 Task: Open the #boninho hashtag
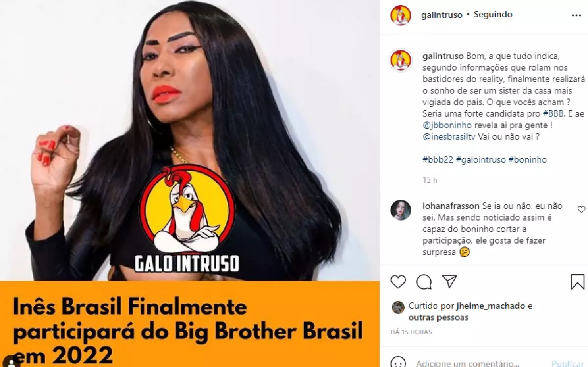pyautogui.click(x=528, y=160)
